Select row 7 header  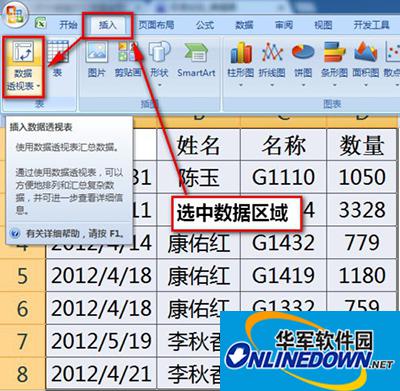(x=22, y=341)
